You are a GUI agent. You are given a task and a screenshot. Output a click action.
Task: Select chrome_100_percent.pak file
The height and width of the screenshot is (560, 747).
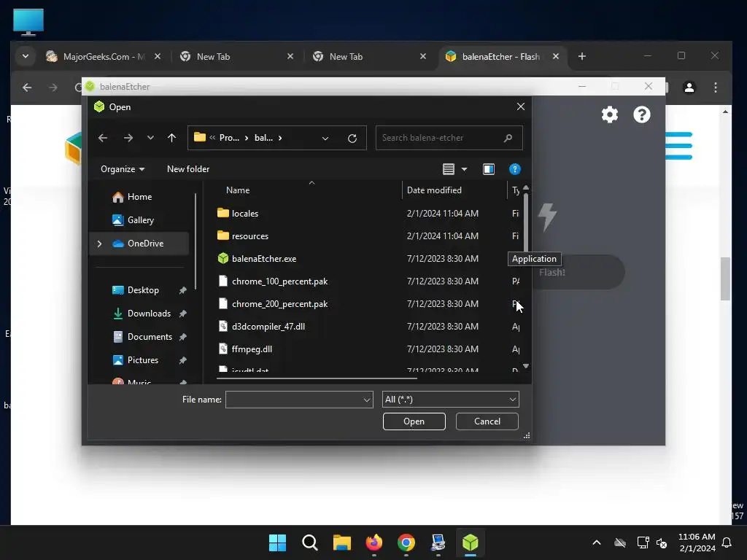(279, 281)
